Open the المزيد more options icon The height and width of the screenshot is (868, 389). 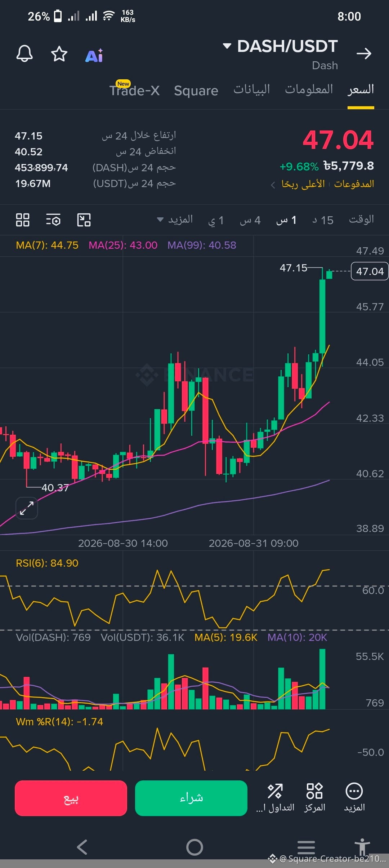coord(354,798)
